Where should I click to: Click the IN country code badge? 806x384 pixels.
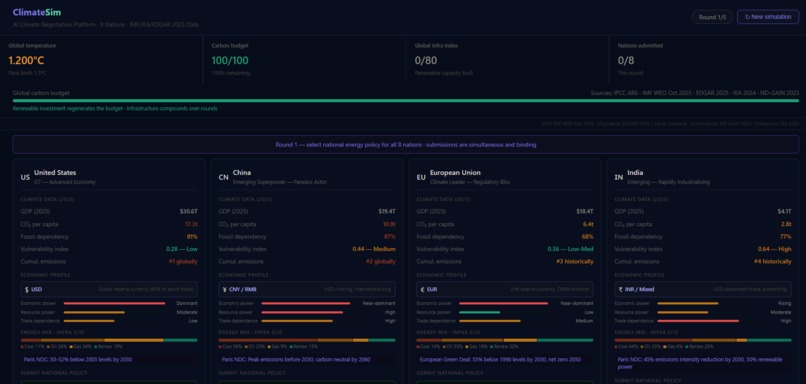click(619, 177)
